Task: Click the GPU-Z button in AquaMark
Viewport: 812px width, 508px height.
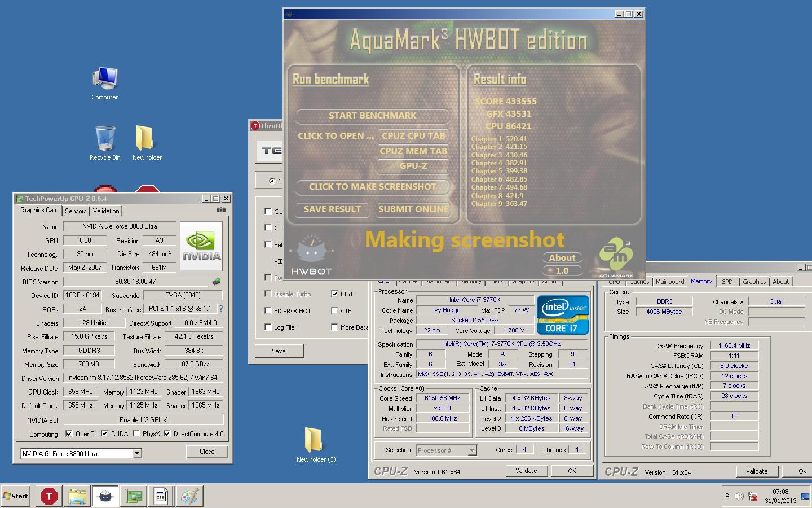Action: tap(413, 166)
